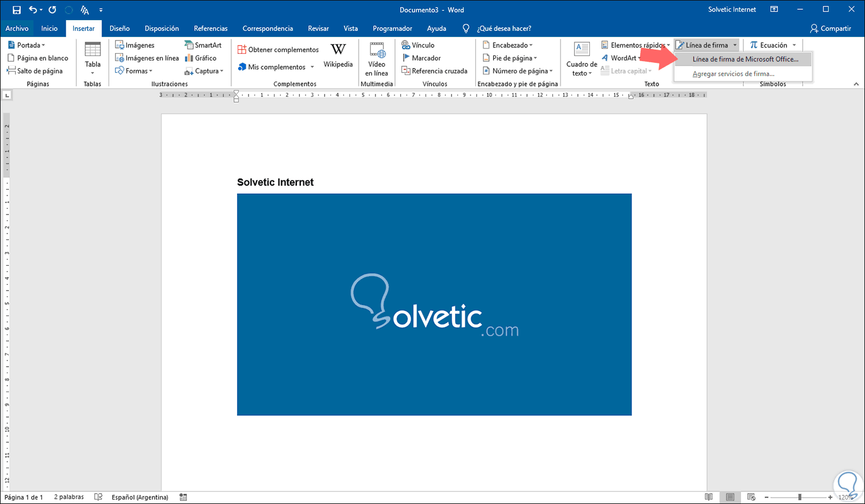This screenshot has width=865, height=504.
Task: Open the Disposición tab
Action: [162, 28]
